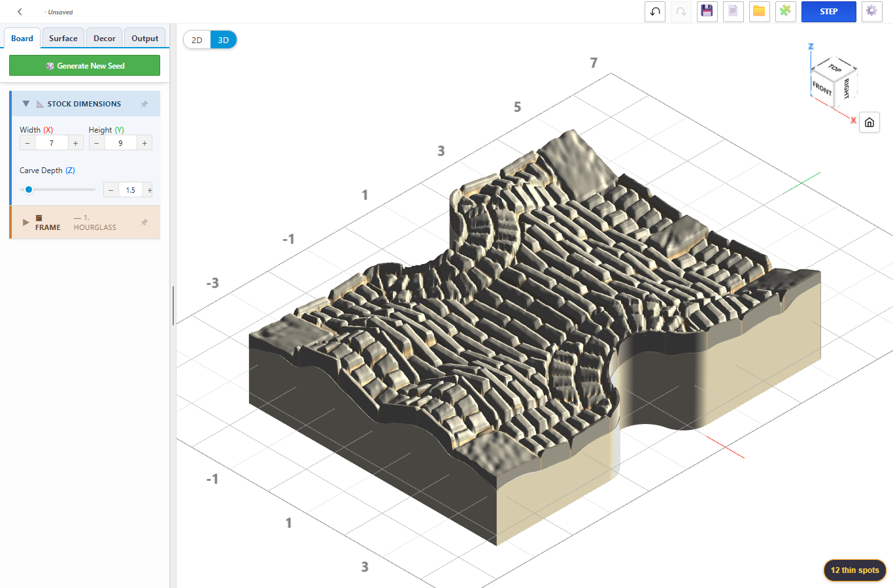Click the undo icon in top toolbar
Viewport: 893px width, 588px height.
click(x=655, y=12)
